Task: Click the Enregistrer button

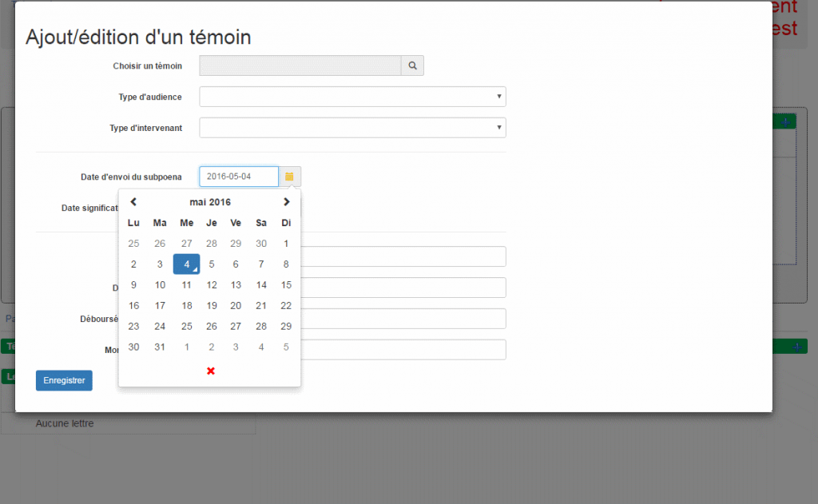Action: coord(64,380)
